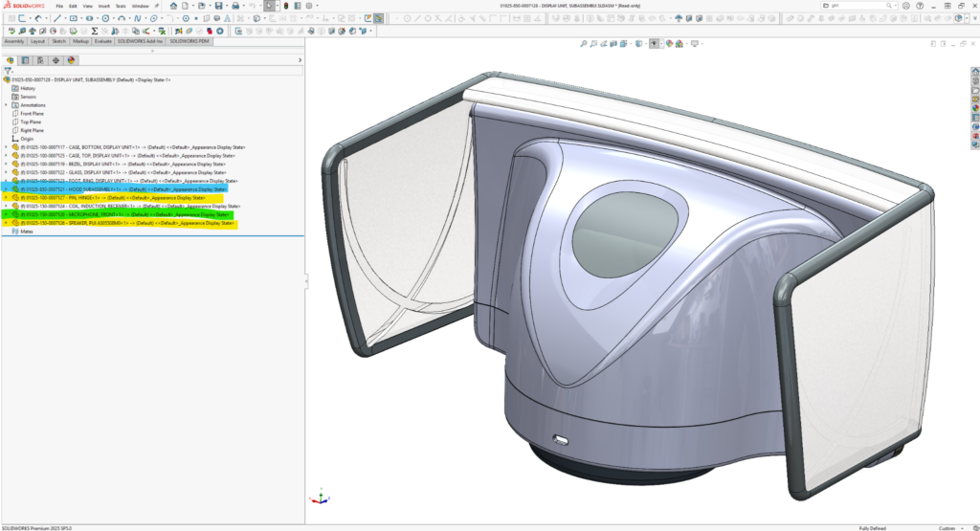The image size is (980, 531).
Task: Click the Circle sketch tool icon
Action: 105,18
